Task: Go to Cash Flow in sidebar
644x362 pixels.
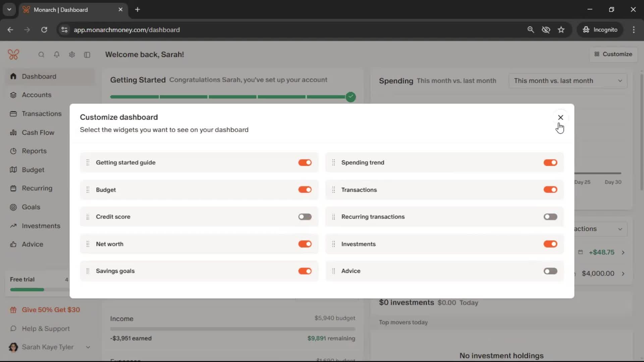Action: 38,132
